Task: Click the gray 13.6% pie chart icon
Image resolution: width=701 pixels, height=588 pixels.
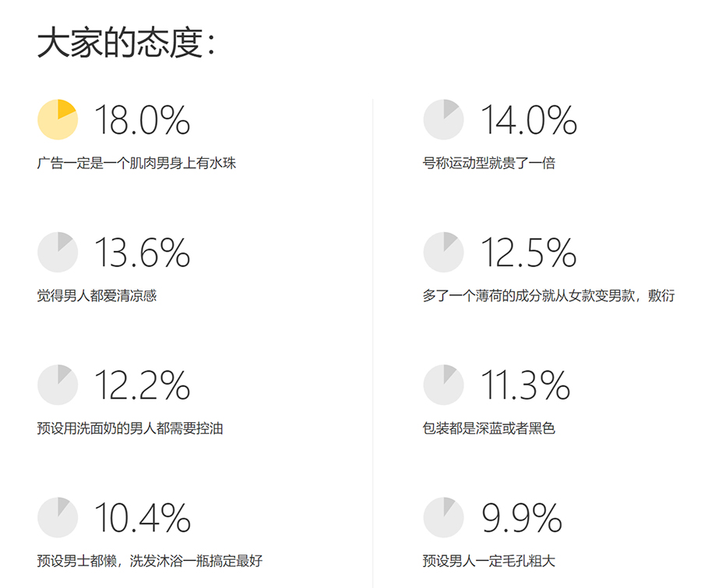Action: (58, 252)
